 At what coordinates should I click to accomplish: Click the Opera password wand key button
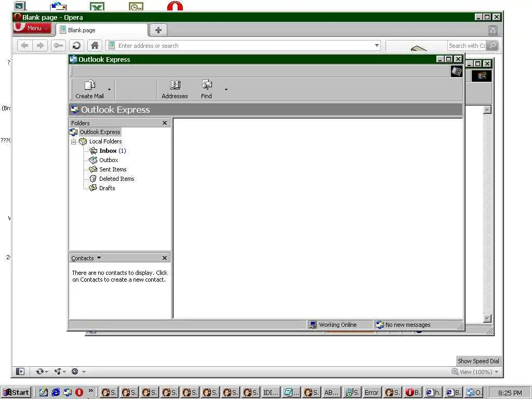(58, 46)
